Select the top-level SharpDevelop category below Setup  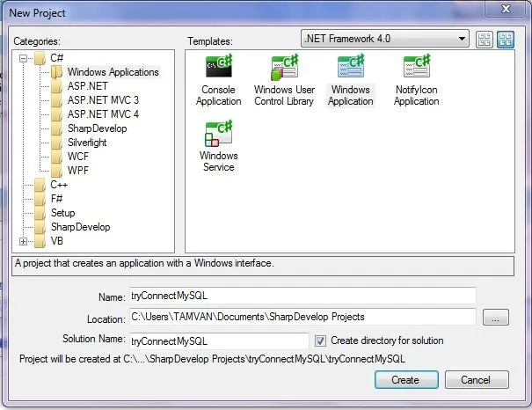point(80,227)
